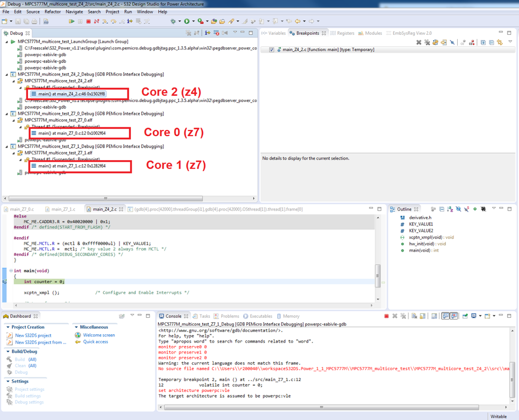This screenshot has width=519, height=420.
Task: Collapse MPC5777M_multicore_test_Z7_1_Debug tree node
Action: [7, 147]
